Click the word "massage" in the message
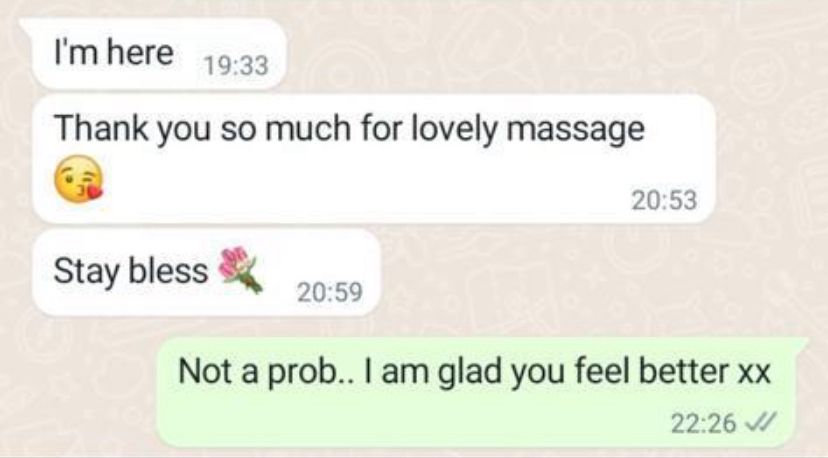This screenshot has width=828, height=458. (576, 130)
